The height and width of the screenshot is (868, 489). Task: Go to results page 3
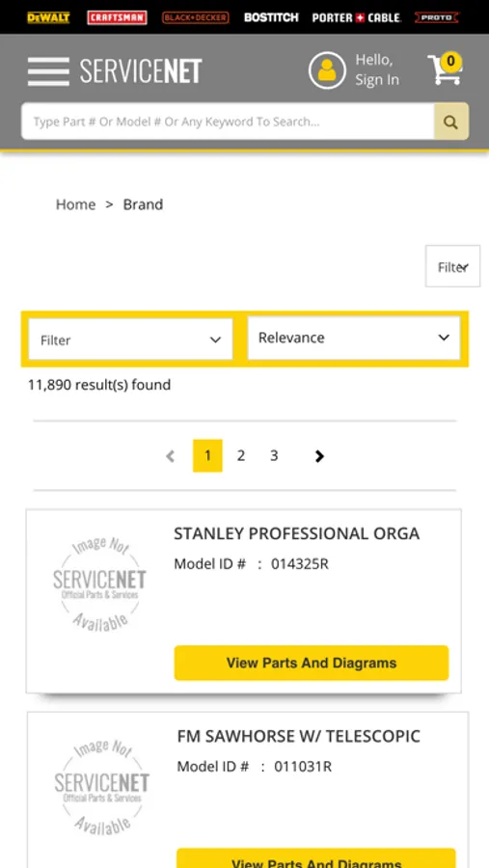coord(274,455)
